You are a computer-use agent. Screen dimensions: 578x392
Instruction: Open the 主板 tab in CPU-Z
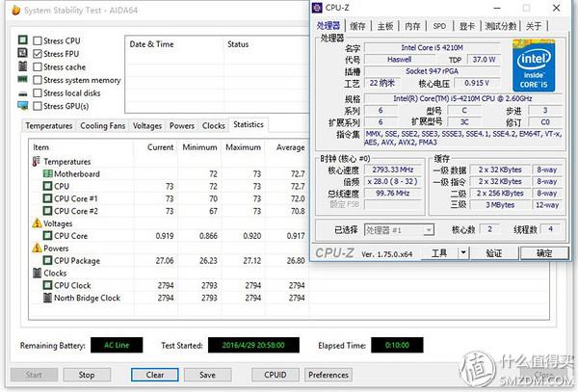(385, 26)
